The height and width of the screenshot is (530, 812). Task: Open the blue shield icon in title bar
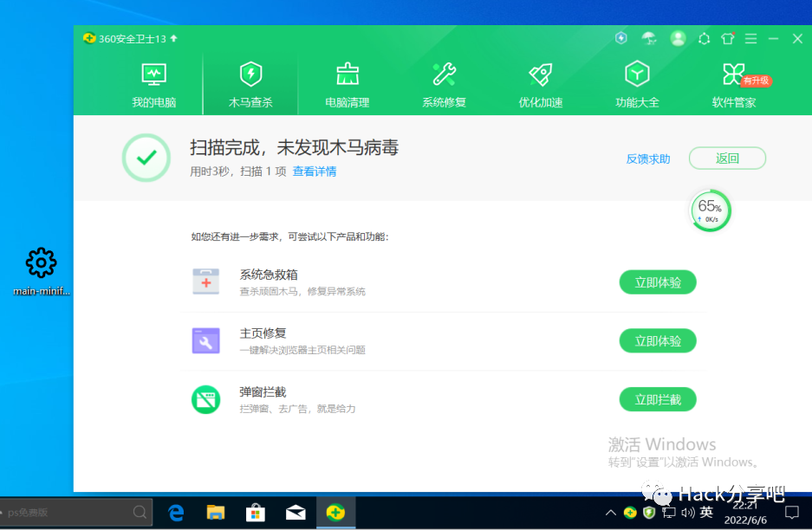tap(620, 38)
